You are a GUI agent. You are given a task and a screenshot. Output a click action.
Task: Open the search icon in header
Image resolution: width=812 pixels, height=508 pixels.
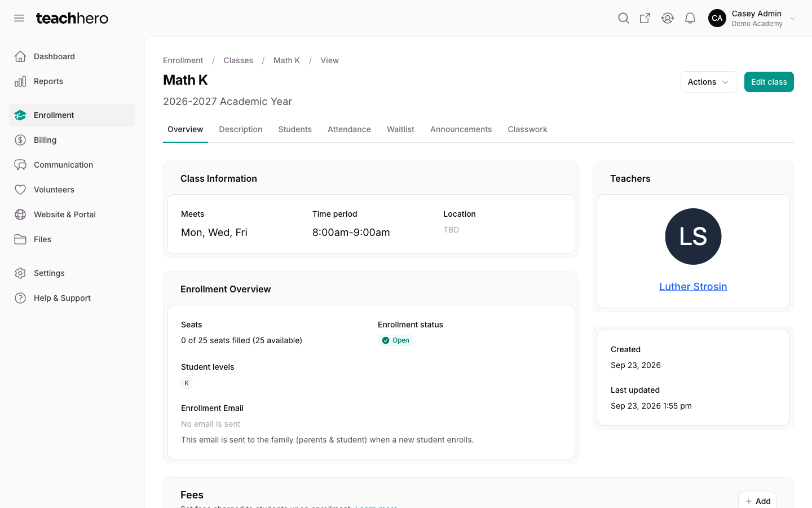(x=623, y=18)
